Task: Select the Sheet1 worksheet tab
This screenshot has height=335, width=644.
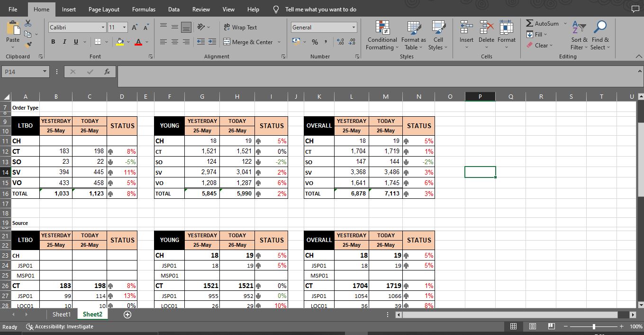Action: point(61,314)
